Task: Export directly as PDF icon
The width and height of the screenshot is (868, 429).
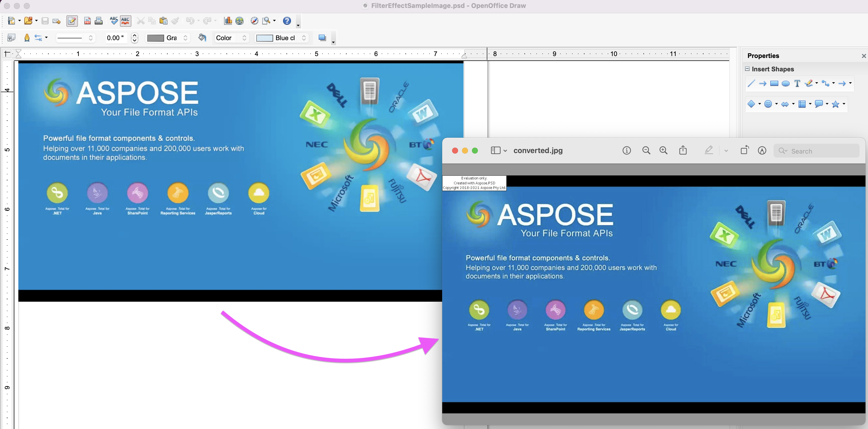Action: point(87,21)
